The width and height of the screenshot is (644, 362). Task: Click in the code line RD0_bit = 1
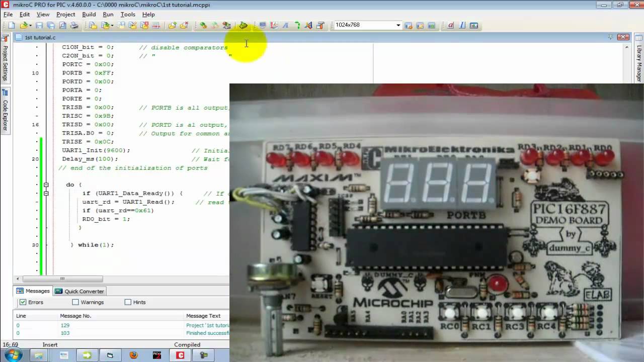(x=106, y=219)
